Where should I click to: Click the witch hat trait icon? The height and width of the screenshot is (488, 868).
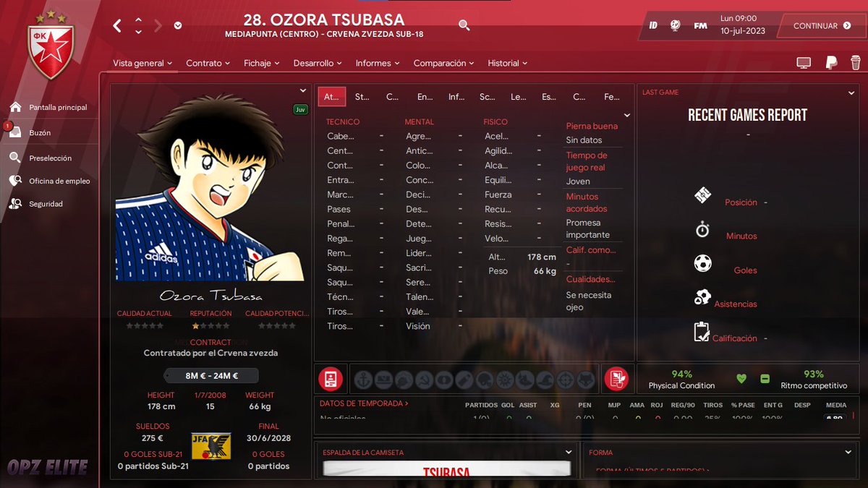pyautogui.click(x=547, y=378)
